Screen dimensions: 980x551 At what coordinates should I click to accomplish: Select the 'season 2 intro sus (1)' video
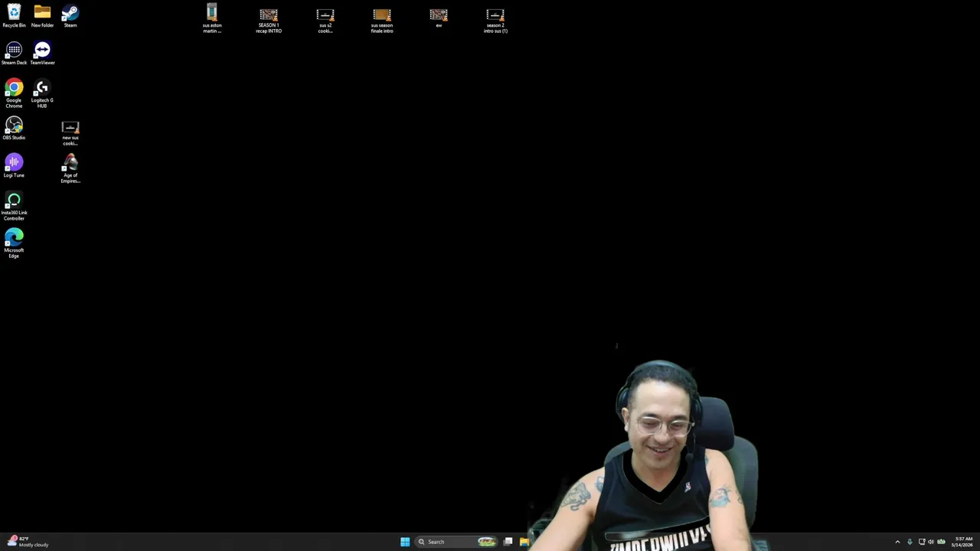(x=495, y=21)
